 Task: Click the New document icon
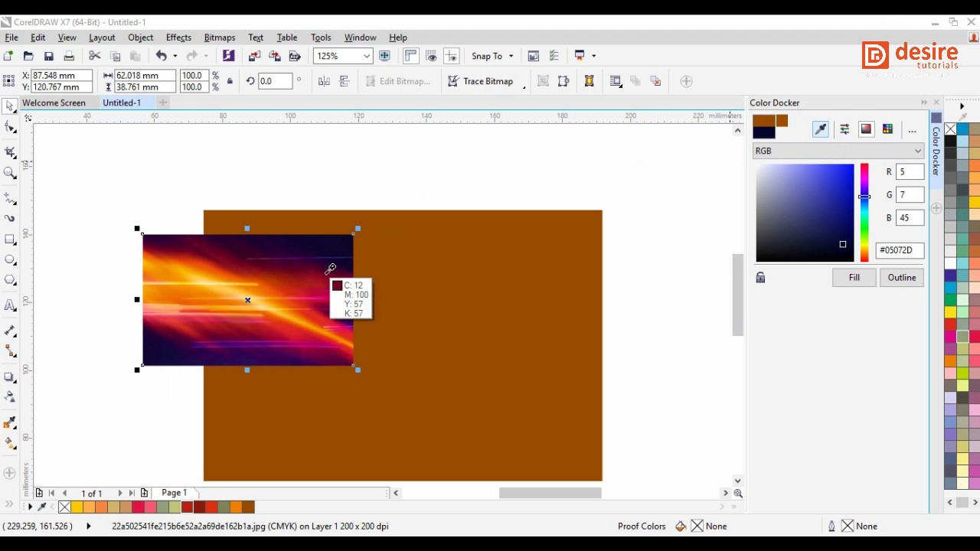(x=8, y=56)
